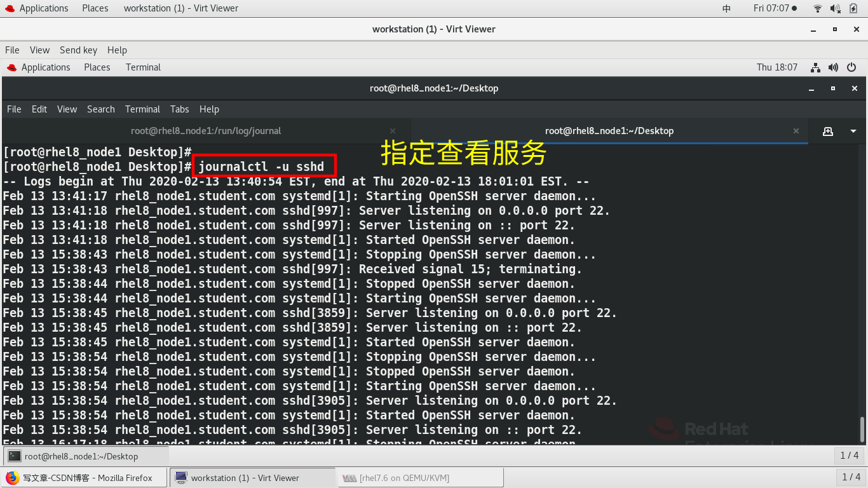This screenshot has height=488, width=868.
Task: Click the Red Hat logo icon in host top bar
Action: coord(9,8)
